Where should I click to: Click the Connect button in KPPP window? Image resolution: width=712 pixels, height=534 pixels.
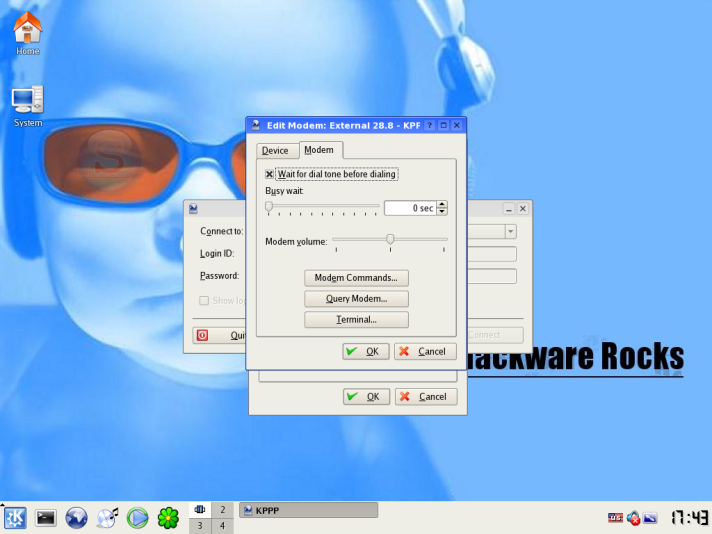(495, 335)
